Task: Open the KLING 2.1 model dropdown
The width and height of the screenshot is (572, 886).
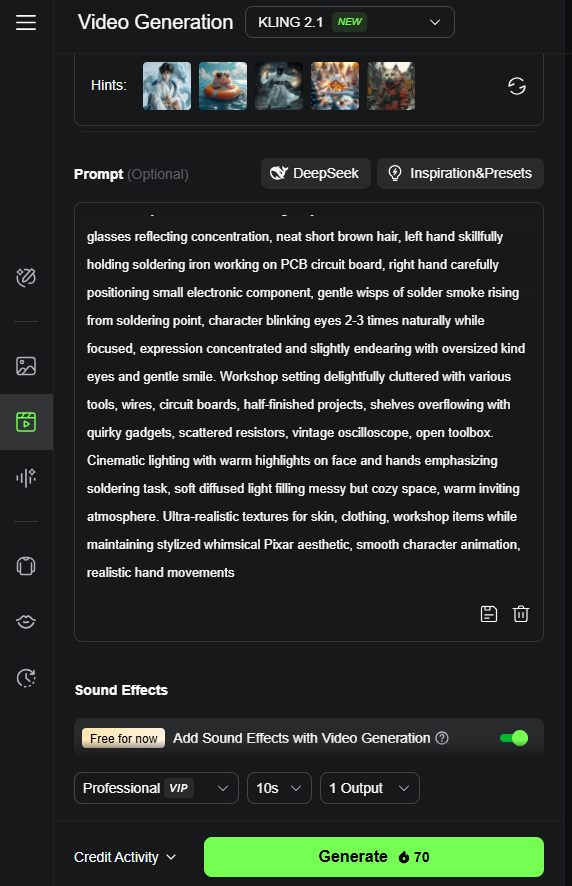Action: pyautogui.click(x=350, y=22)
